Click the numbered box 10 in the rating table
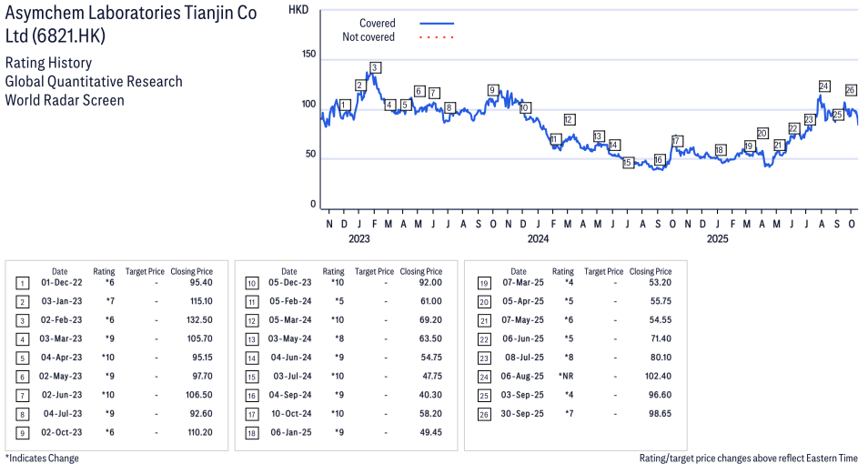Viewport: 868px width, 464px height. [x=251, y=283]
